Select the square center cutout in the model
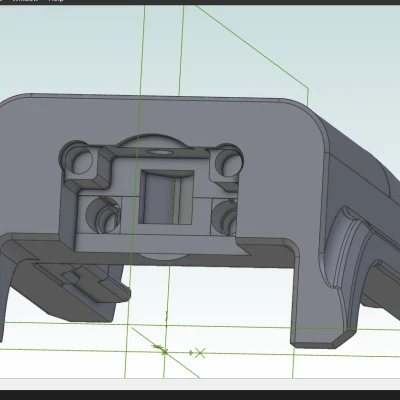This screenshot has width=400, height=400. (x=166, y=197)
